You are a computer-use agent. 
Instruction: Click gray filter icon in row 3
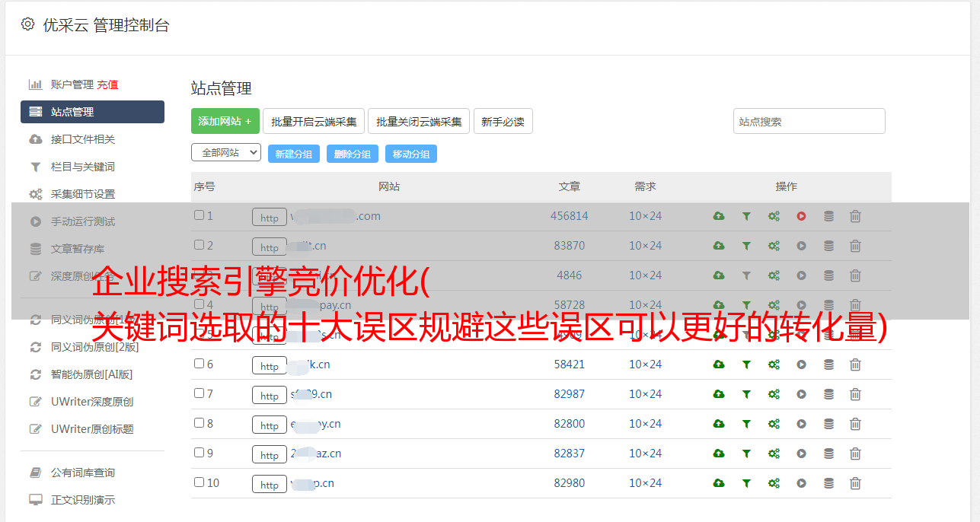746,275
